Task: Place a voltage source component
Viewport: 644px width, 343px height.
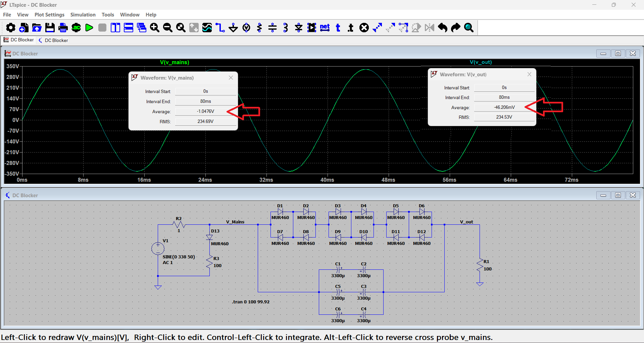Action: coord(246,28)
